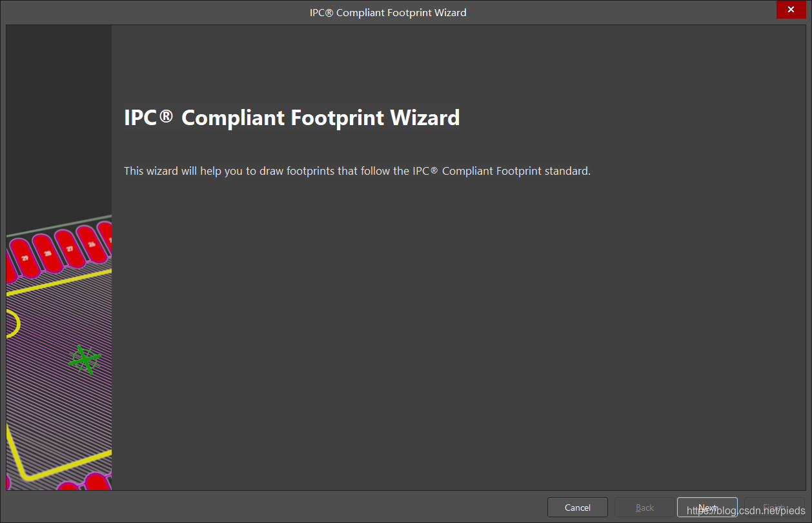This screenshot has width=812, height=523.
Task: Click the greyed-out Back button
Action: tap(644, 508)
